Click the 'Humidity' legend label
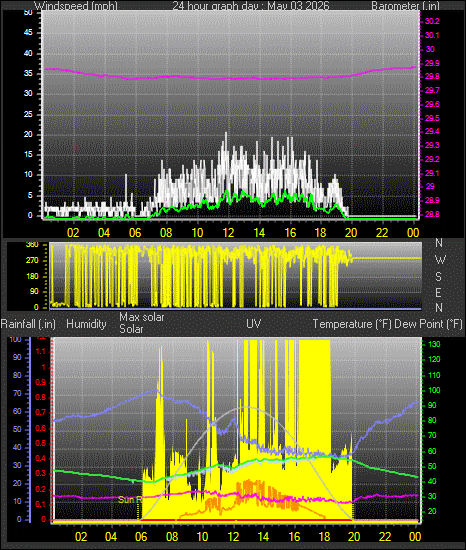The image size is (466, 550). 86,324
